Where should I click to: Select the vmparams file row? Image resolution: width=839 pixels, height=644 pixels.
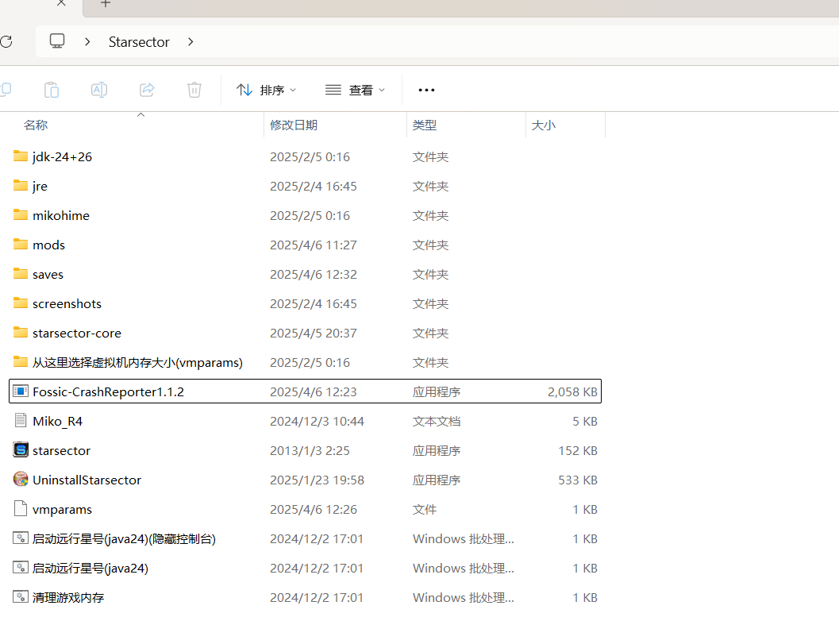coord(62,509)
